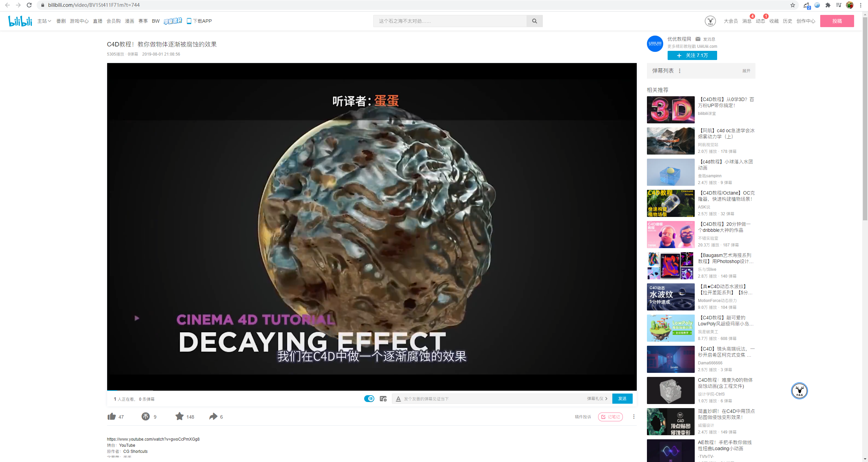868x462 pixels.
Task: Open 番剧 navigation item
Action: click(x=61, y=21)
